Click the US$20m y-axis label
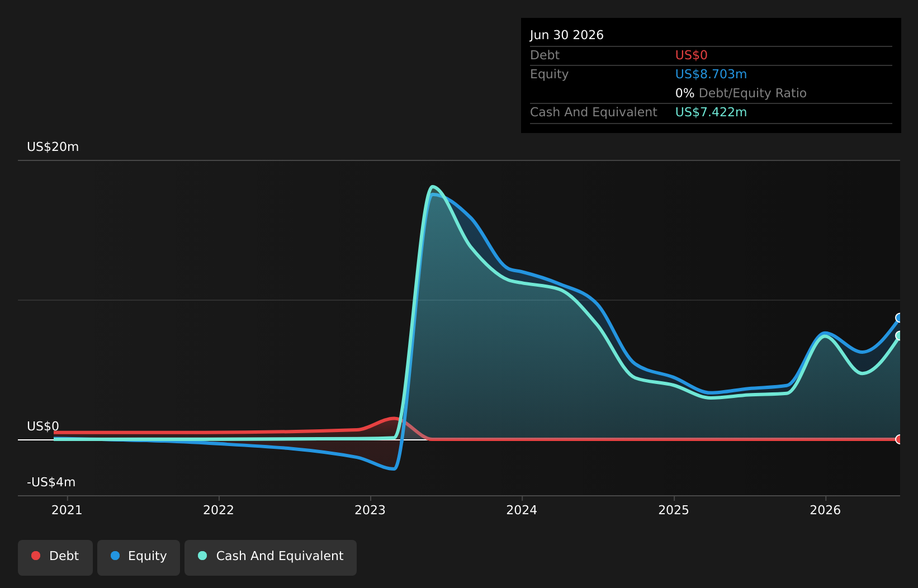The height and width of the screenshot is (588, 918). [53, 147]
